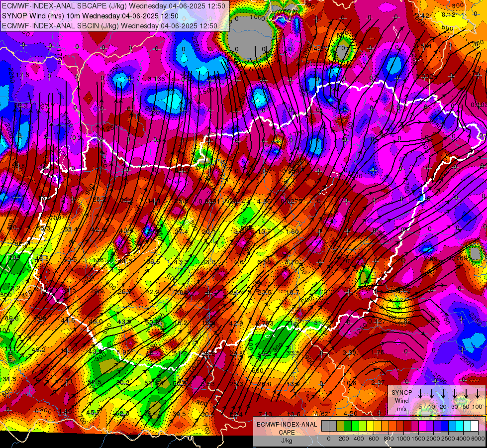Pick the pure blue swatch at 2500

coord(445,426)
